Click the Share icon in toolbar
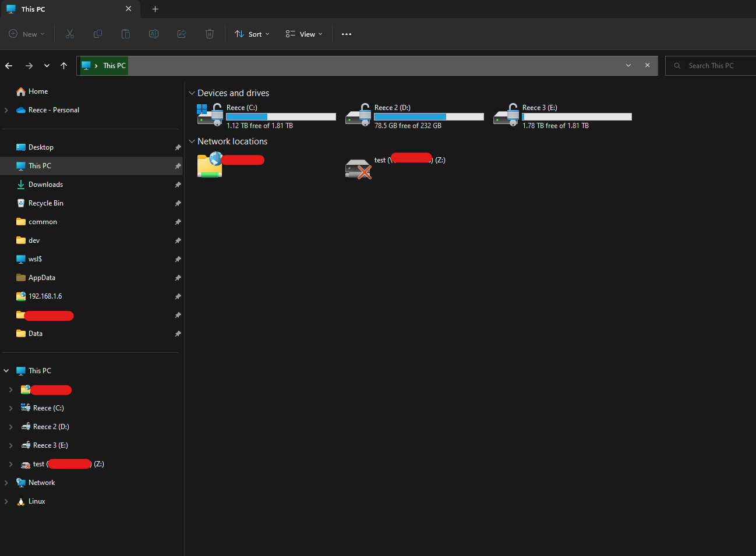The width and height of the screenshot is (756, 556). coord(182,34)
